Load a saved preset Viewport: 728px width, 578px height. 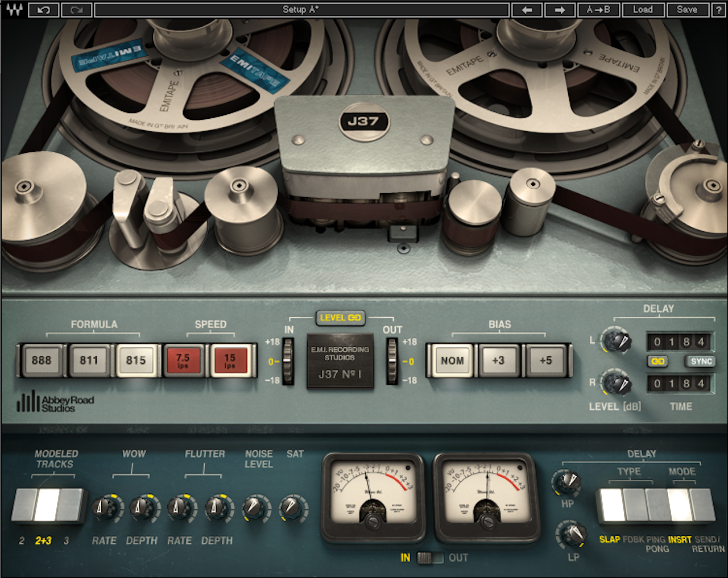pyautogui.click(x=643, y=9)
